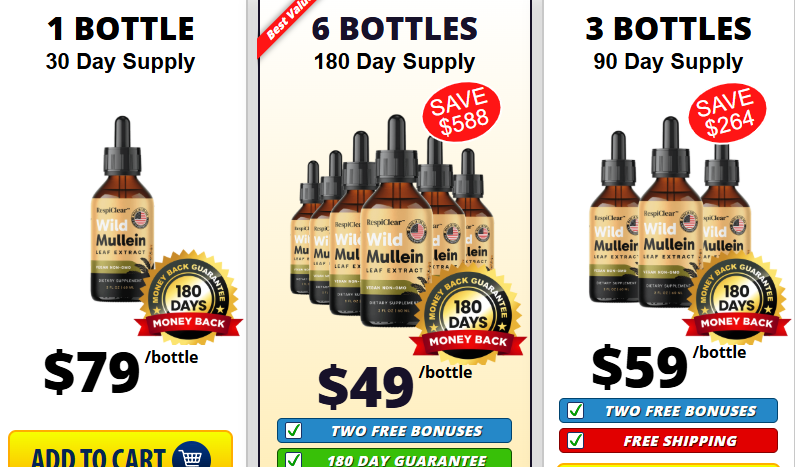Click the checkmark beside 180 Day Guarantee

coord(293,459)
